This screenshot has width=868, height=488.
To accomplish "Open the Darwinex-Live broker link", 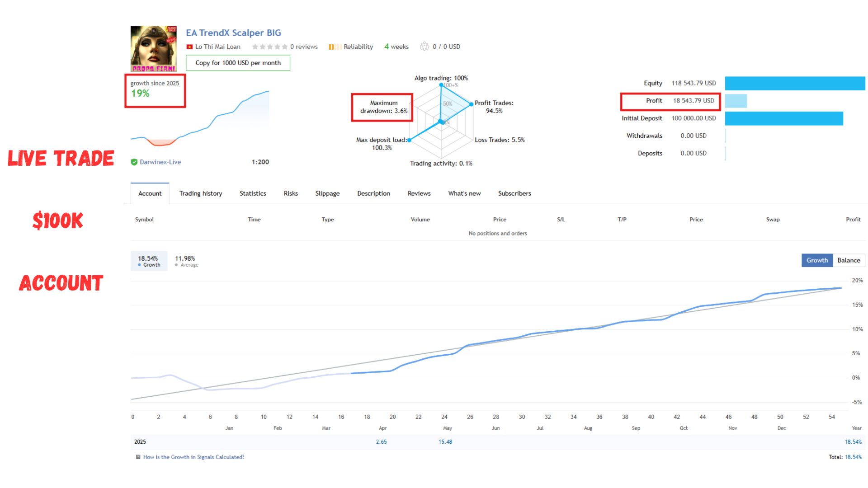I will pyautogui.click(x=160, y=162).
